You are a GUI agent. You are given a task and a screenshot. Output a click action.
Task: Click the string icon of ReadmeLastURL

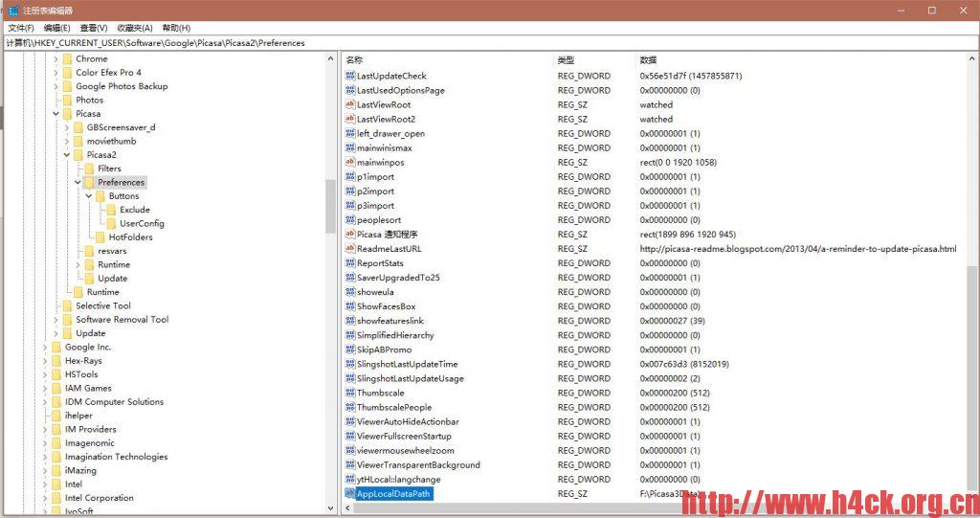[x=350, y=248]
